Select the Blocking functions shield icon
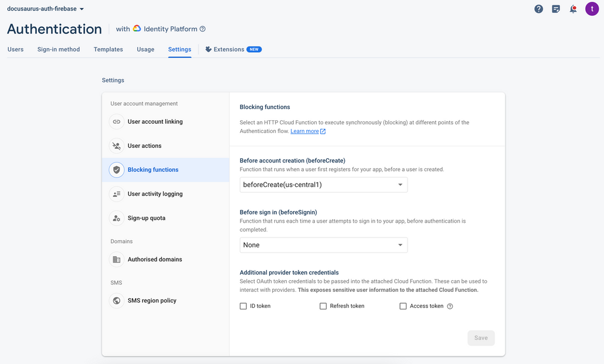 point(117,169)
